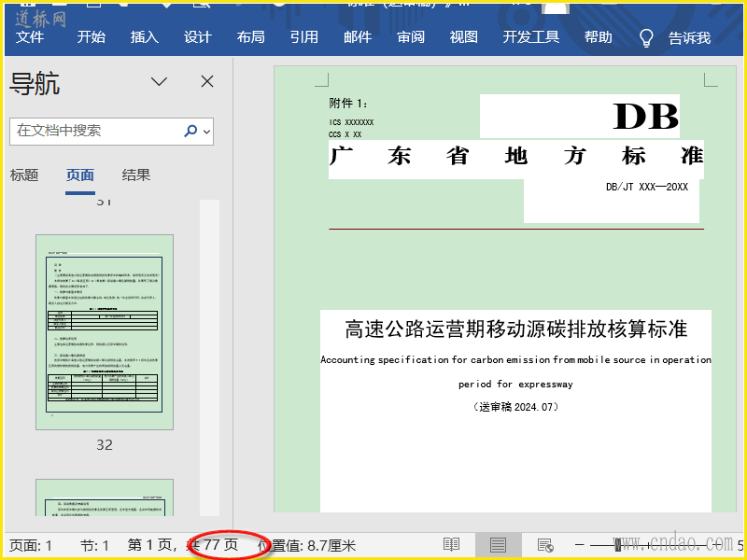747x560 pixels.
Task: Click the English title line starting Accounting specification
Action: pos(516,360)
